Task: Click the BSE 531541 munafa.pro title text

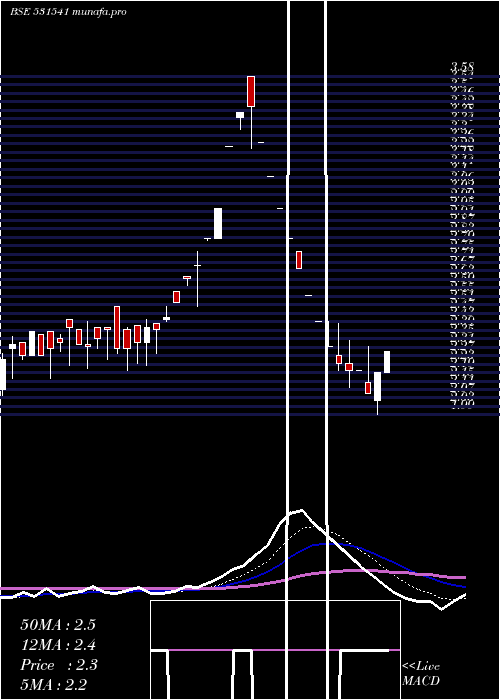Action: pyautogui.click(x=68, y=12)
